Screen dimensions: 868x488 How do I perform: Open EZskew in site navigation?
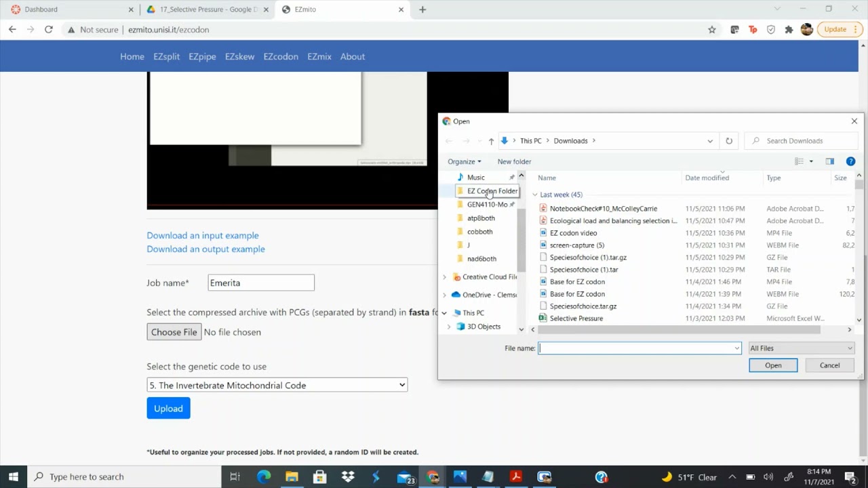[239, 56]
